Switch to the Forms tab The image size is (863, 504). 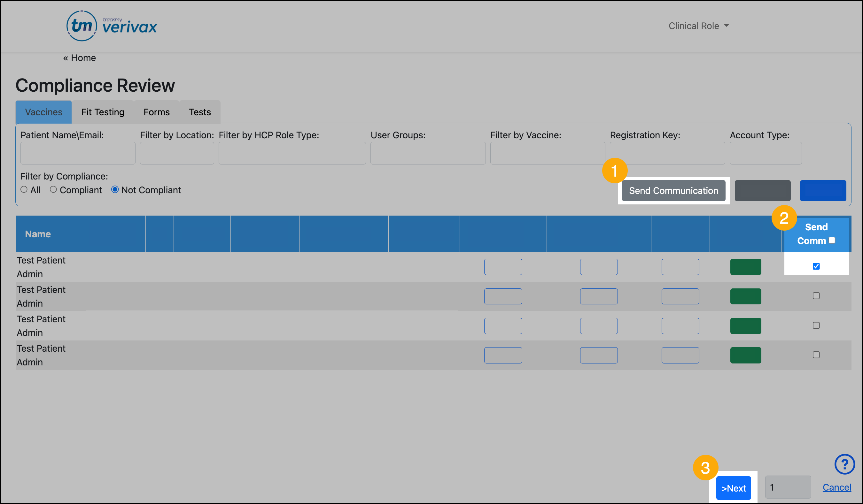pos(157,112)
